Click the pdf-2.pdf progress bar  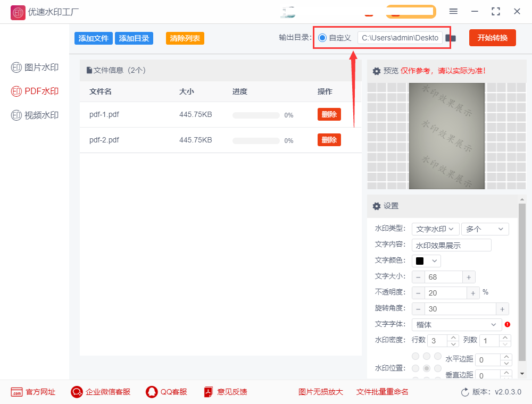click(256, 141)
